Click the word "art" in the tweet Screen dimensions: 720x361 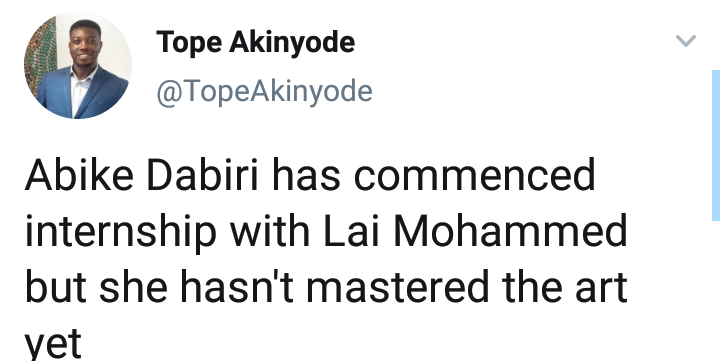601,288
